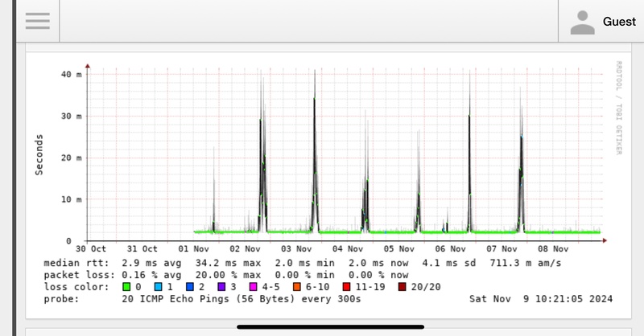644x336 pixels.
Task: Click the '01 Nov' axis label
Action: pos(193,249)
